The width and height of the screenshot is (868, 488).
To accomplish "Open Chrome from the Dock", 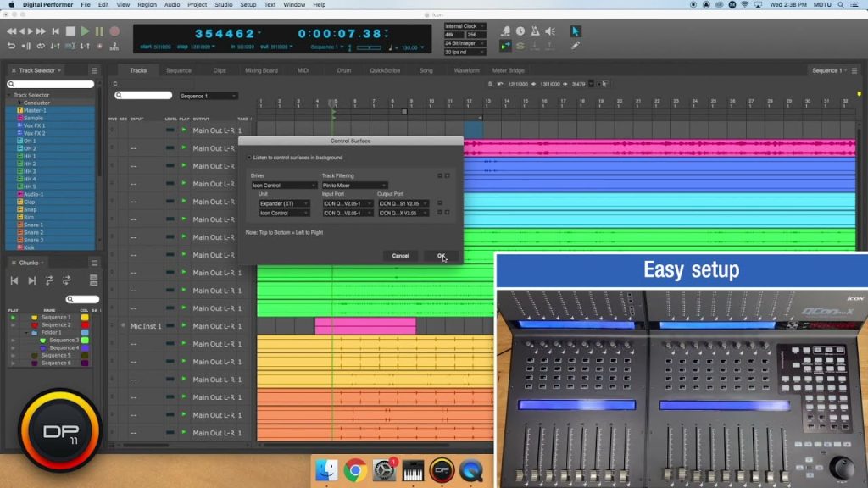I will point(355,471).
